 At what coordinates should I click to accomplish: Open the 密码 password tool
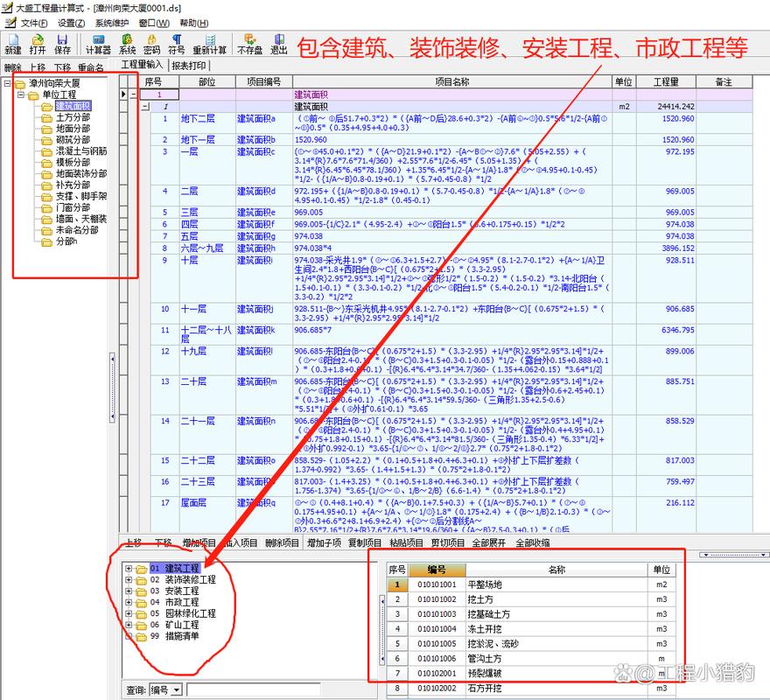[152, 44]
